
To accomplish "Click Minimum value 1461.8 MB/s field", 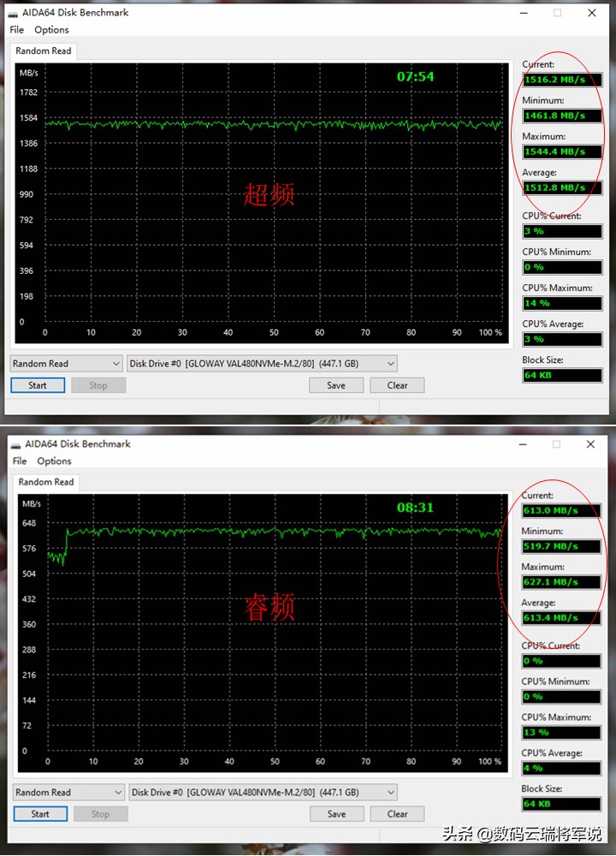I will click(x=563, y=116).
